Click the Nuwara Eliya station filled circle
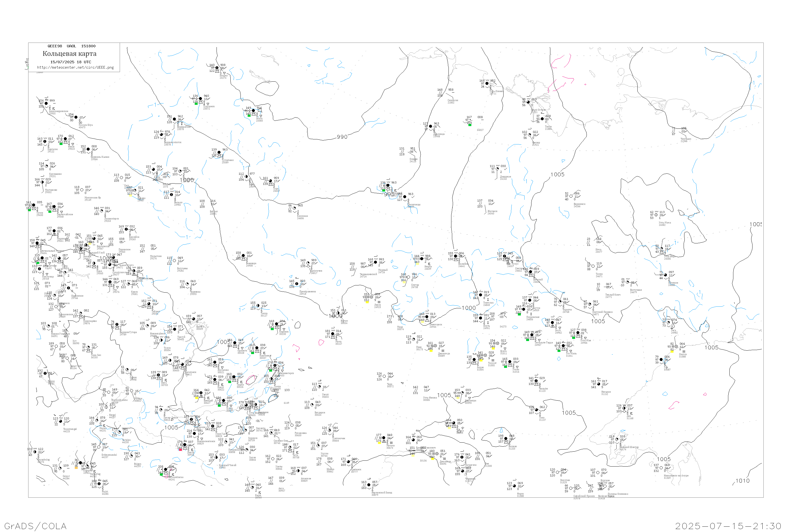The image size is (798, 532). 76,117
